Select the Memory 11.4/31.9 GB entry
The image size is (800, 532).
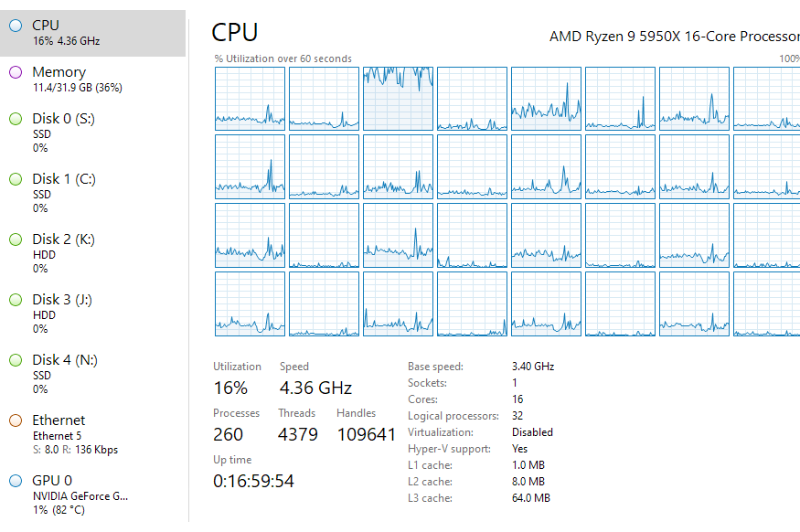(x=78, y=80)
